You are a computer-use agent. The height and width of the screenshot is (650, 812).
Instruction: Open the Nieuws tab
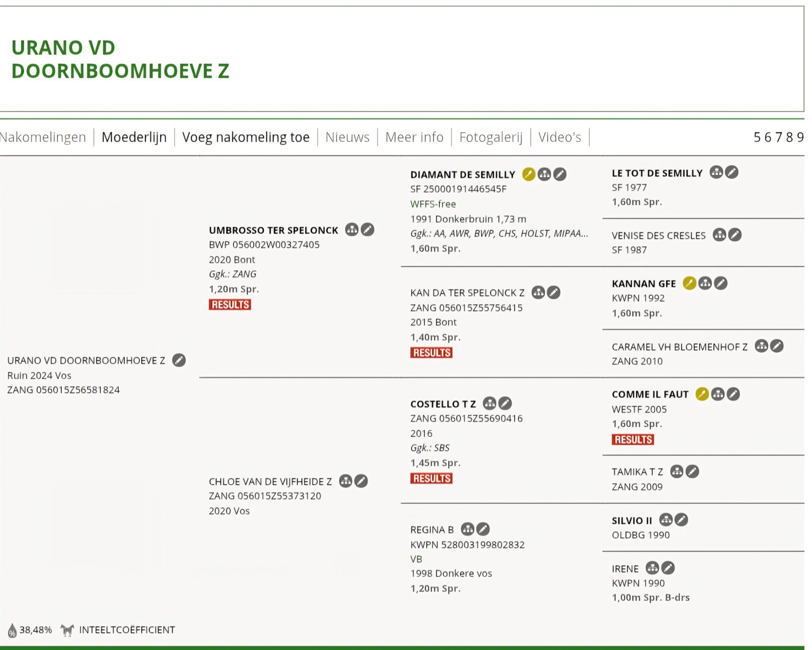pyautogui.click(x=347, y=137)
